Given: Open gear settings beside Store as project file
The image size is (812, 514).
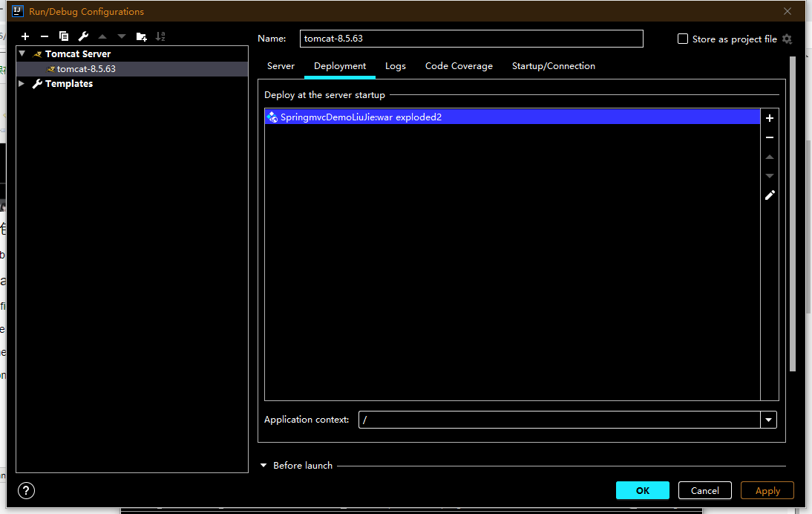Looking at the screenshot, I should click(788, 39).
